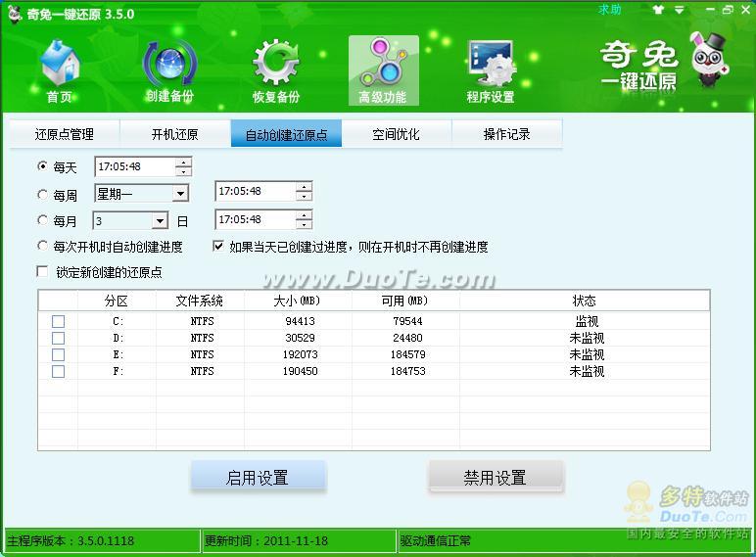This screenshot has width=756, height=557.
Task: Click the 大小(MB) column header
Action: click(x=297, y=302)
